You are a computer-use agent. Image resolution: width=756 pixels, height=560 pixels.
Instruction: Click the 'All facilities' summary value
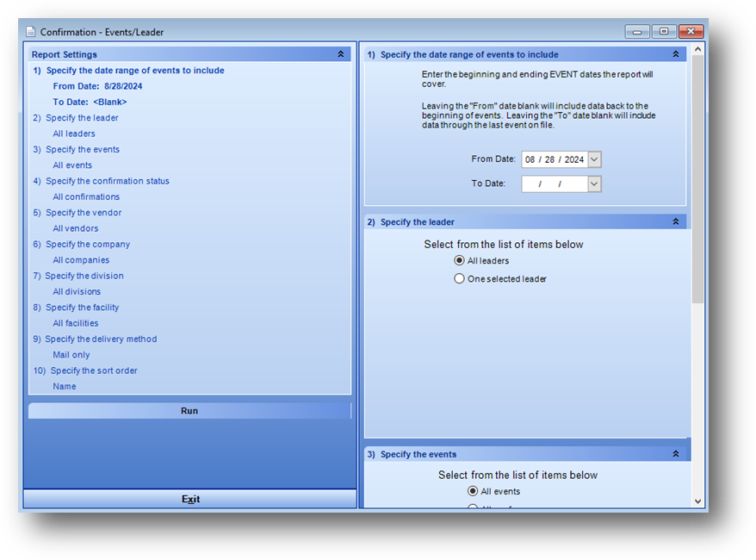pyautogui.click(x=75, y=323)
